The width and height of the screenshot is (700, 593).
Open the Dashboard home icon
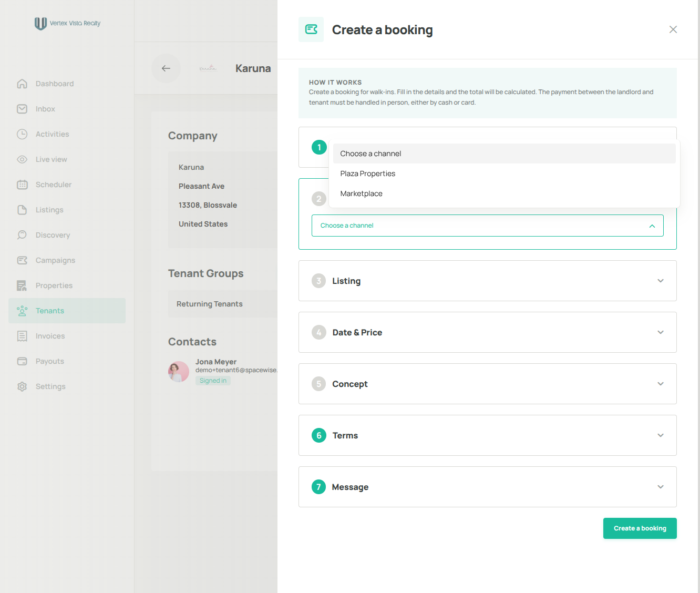pos(22,84)
